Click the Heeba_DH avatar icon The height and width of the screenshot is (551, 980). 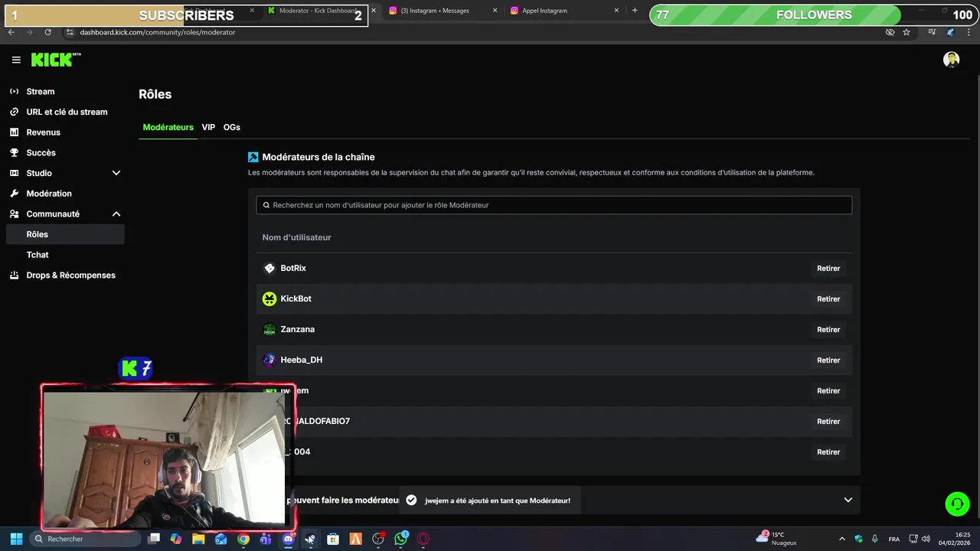(269, 360)
